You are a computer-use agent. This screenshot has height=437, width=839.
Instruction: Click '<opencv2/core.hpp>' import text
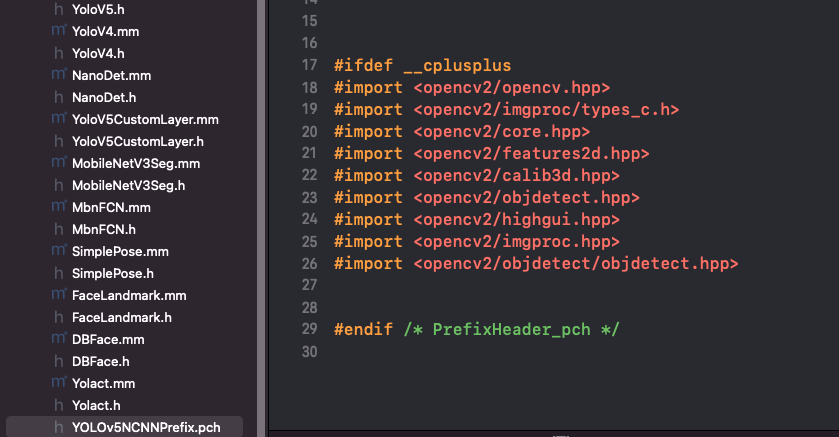pyautogui.click(x=502, y=132)
